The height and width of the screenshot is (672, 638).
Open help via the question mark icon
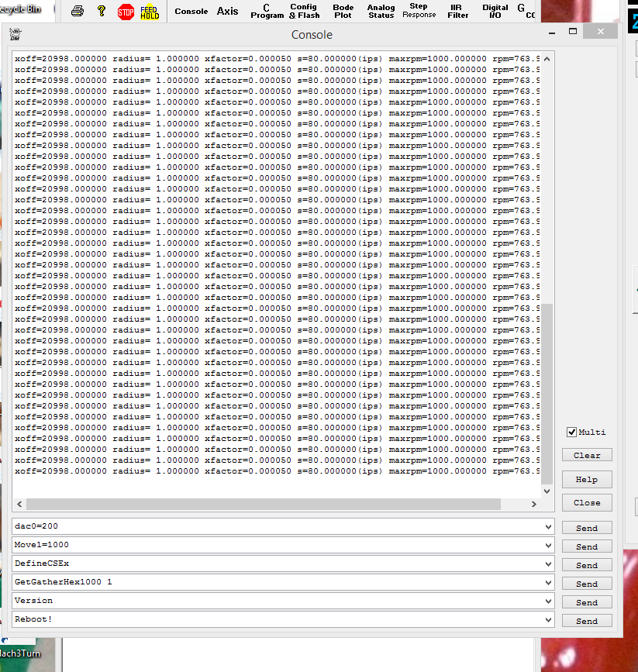[x=102, y=11]
